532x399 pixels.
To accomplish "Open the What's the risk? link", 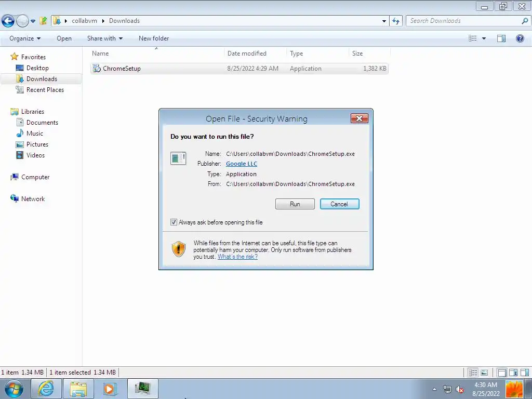I will pyautogui.click(x=237, y=257).
